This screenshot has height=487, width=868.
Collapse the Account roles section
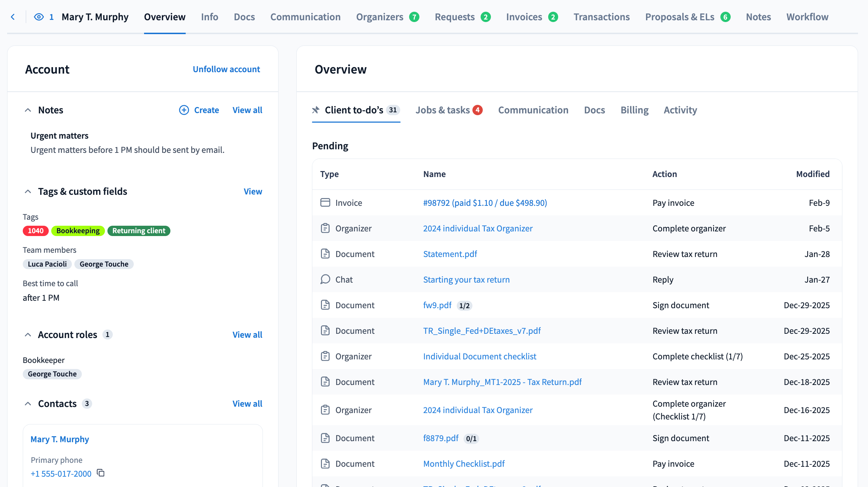[x=28, y=335]
